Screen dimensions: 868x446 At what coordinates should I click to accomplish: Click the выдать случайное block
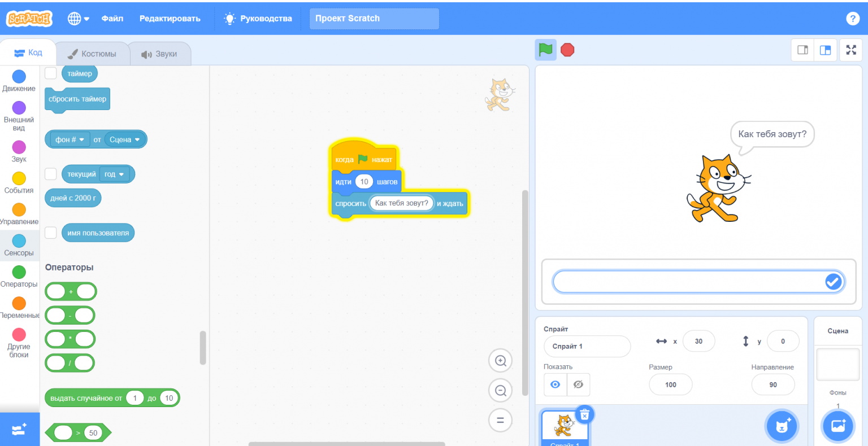coord(112,398)
